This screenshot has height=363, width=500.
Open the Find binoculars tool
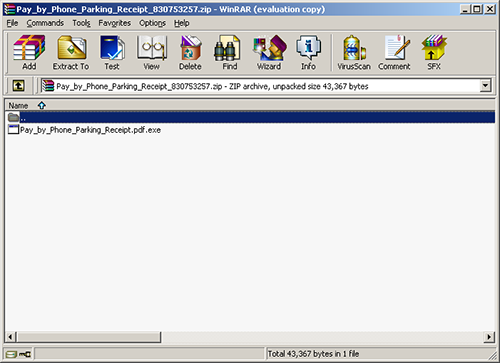coord(229,53)
